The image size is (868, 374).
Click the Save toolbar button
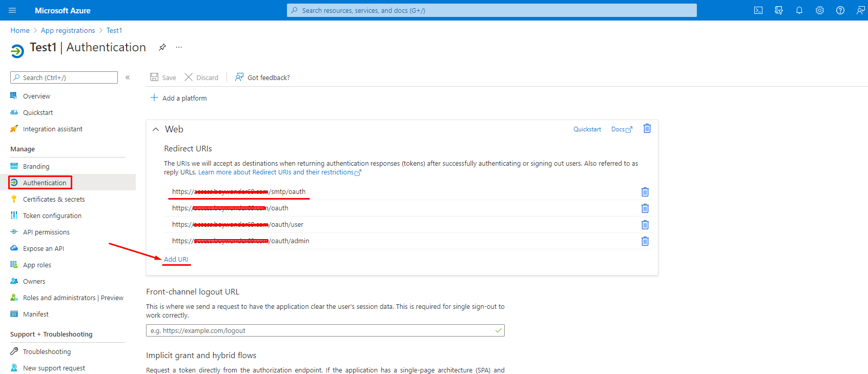163,77
